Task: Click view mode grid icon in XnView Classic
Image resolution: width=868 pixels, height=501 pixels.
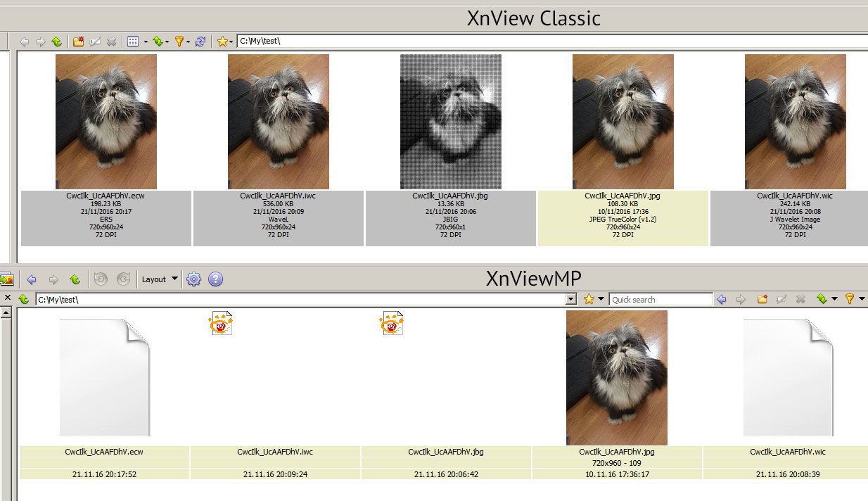Action: (133, 42)
